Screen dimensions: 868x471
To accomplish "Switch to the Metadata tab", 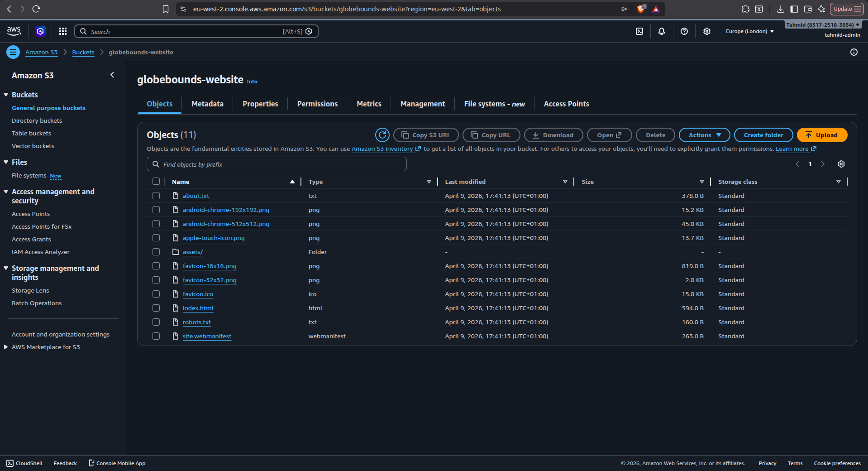I will point(207,104).
